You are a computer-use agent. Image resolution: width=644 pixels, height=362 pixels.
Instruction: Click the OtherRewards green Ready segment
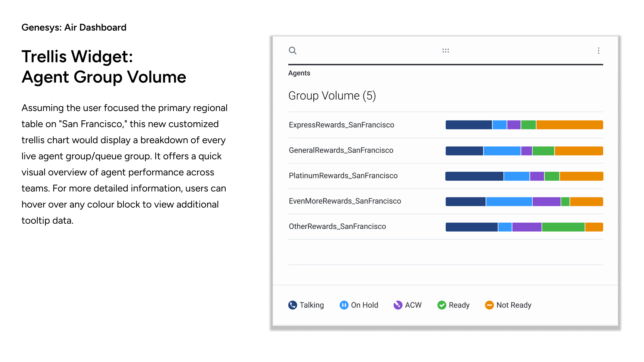(x=563, y=227)
